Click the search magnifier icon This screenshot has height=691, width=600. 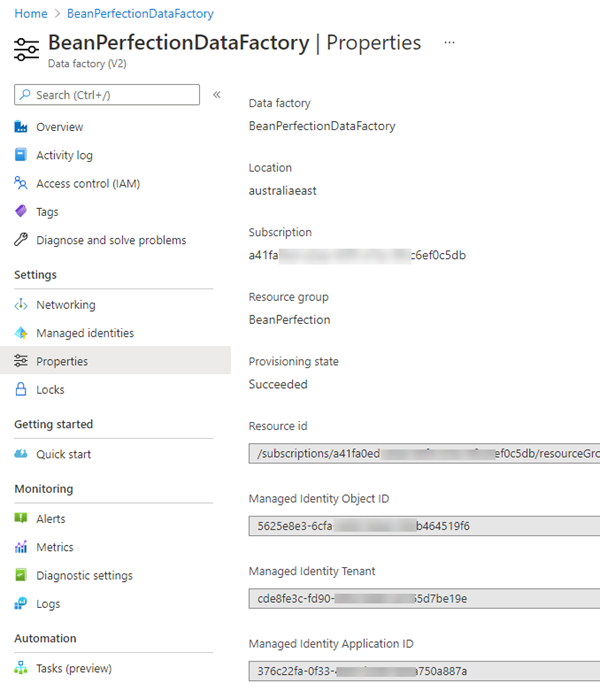pyautogui.click(x=25, y=94)
